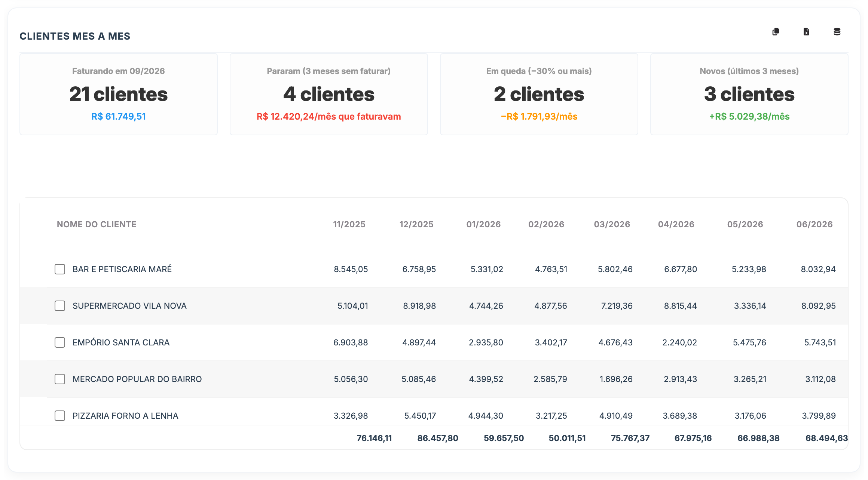The image size is (868, 480).
Task: Click client name BAR E PETISCARIA MARÉ
Action: [x=122, y=269]
